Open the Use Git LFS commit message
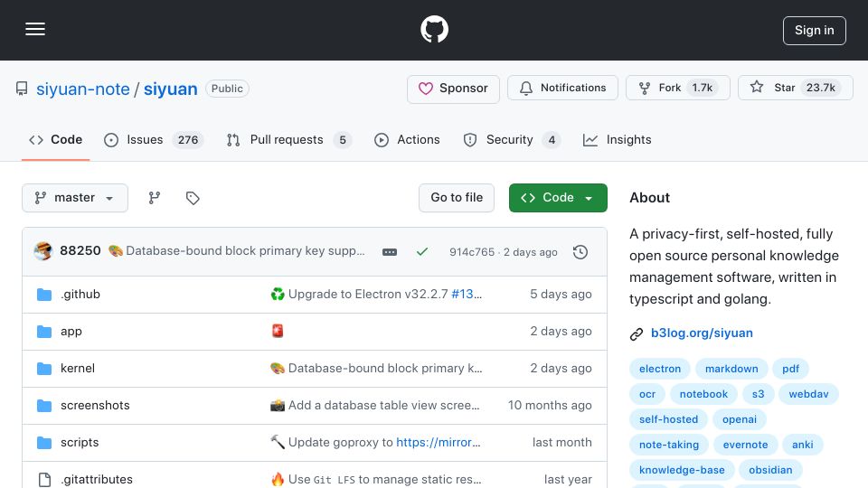868x488 pixels. pyautogui.click(x=385, y=480)
